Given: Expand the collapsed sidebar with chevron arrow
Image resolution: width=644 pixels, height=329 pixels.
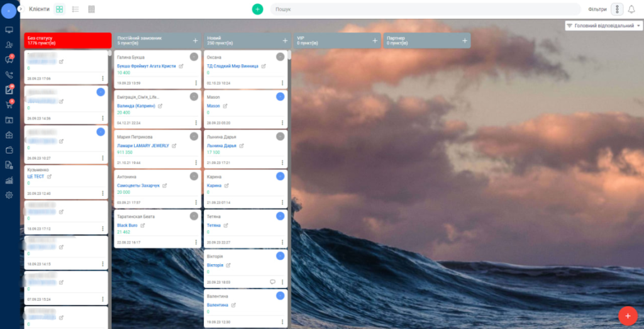Looking at the screenshot, I should coord(21,9).
